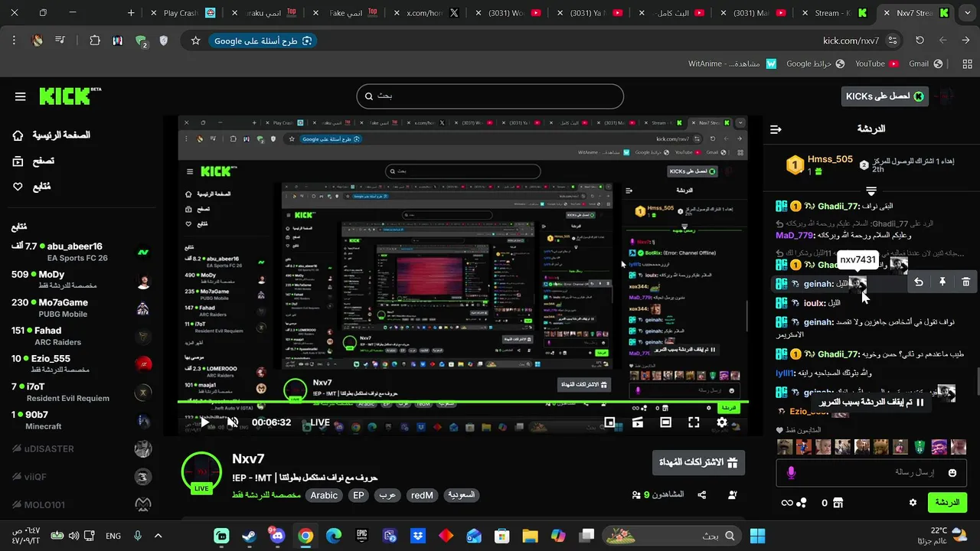The image size is (980, 551).
Task: Click the السعودية tag
Action: pos(461,495)
